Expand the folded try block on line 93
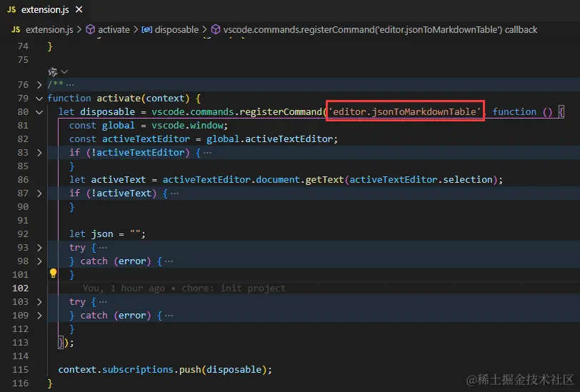Viewport: 580px width, 392px height. click(39, 248)
